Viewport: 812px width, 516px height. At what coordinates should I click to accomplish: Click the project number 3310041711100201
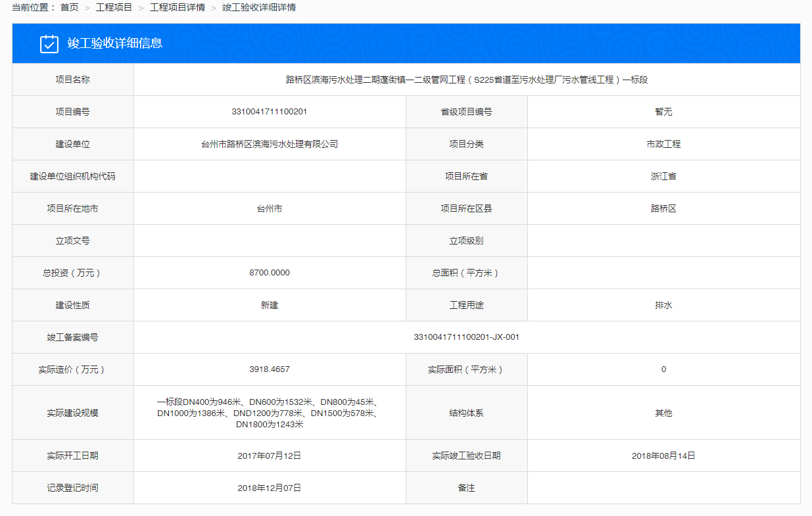268,111
